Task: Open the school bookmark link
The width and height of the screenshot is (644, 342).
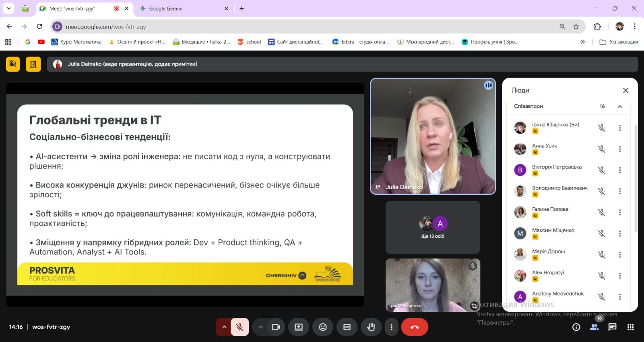Action: point(250,42)
